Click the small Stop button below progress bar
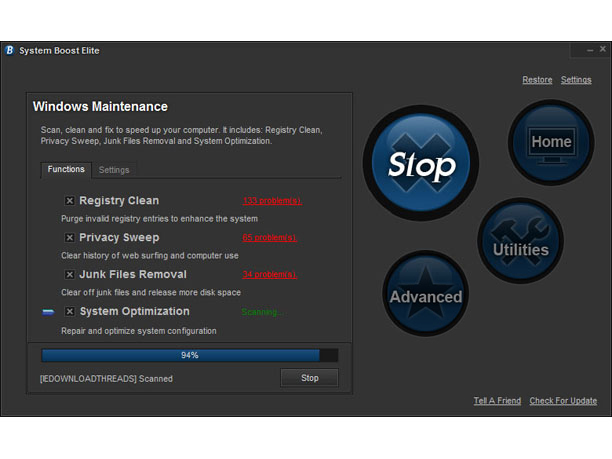Viewport: 612px width, 459px height. 310,378
